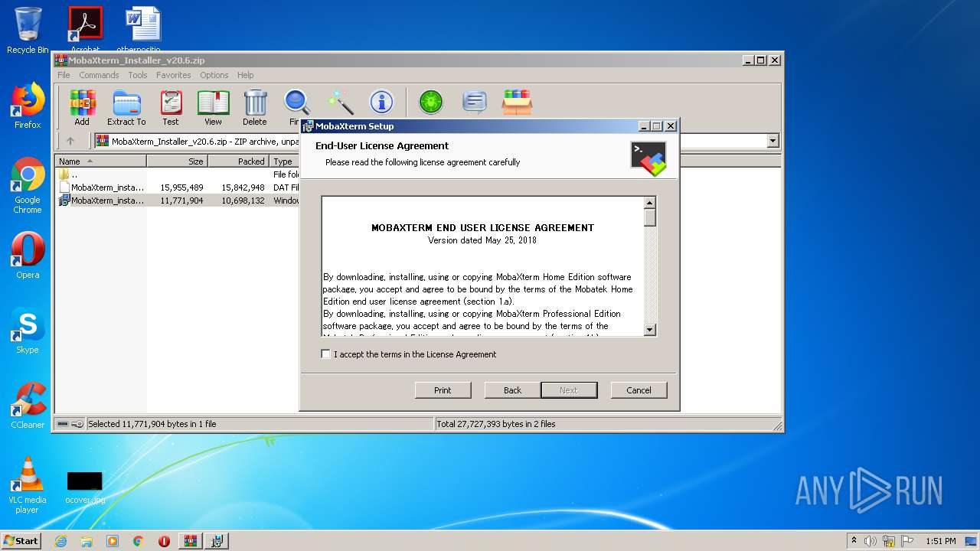Click the Chrome taskbar icon
980x551 pixels.
[139, 541]
